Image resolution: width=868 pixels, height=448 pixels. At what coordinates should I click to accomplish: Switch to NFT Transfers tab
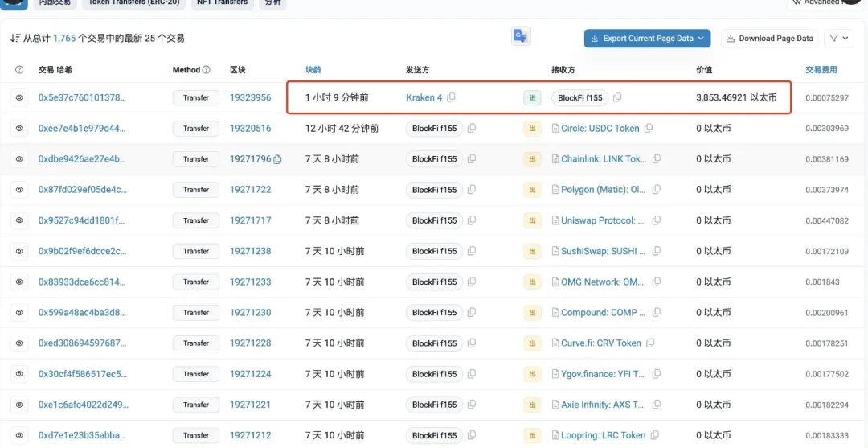(x=223, y=2)
